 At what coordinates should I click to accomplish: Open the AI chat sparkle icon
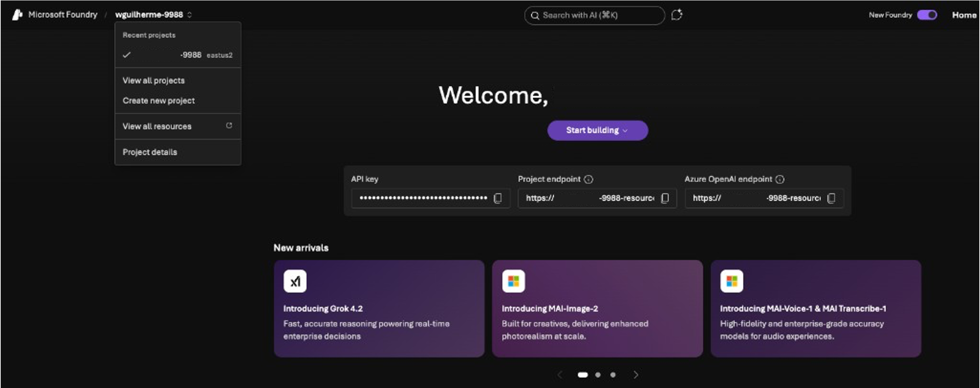pyautogui.click(x=676, y=15)
